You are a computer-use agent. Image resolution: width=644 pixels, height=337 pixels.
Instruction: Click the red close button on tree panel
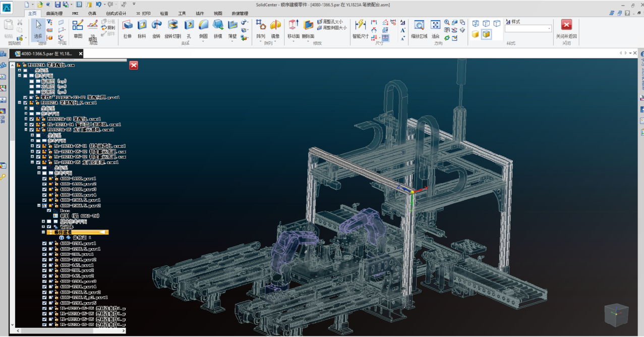pos(134,65)
